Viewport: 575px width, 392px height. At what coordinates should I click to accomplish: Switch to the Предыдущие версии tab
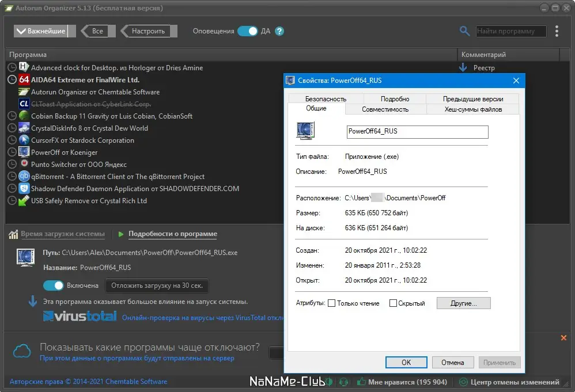point(473,99)
